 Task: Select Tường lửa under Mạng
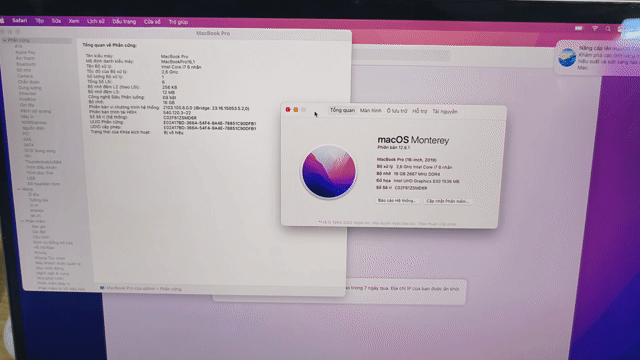point(38,200)
